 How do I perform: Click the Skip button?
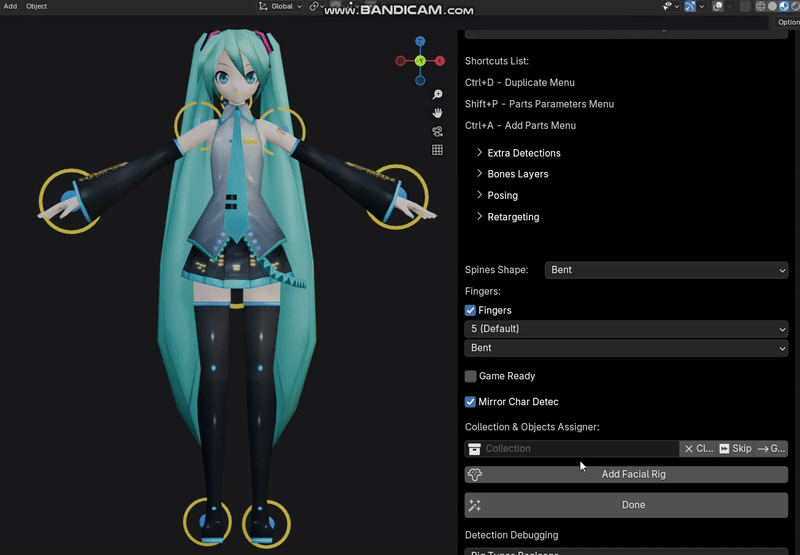pyautogui.click(x=735, y=448)
